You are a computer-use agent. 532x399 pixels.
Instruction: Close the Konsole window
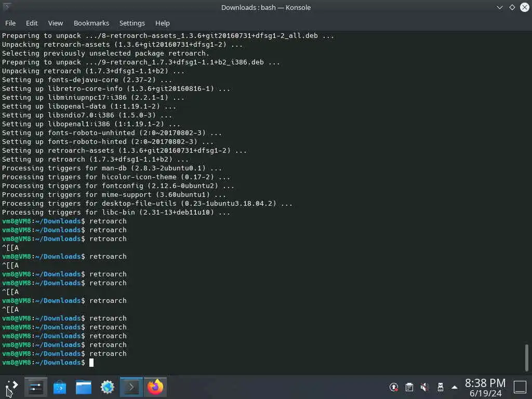[525, 7]
